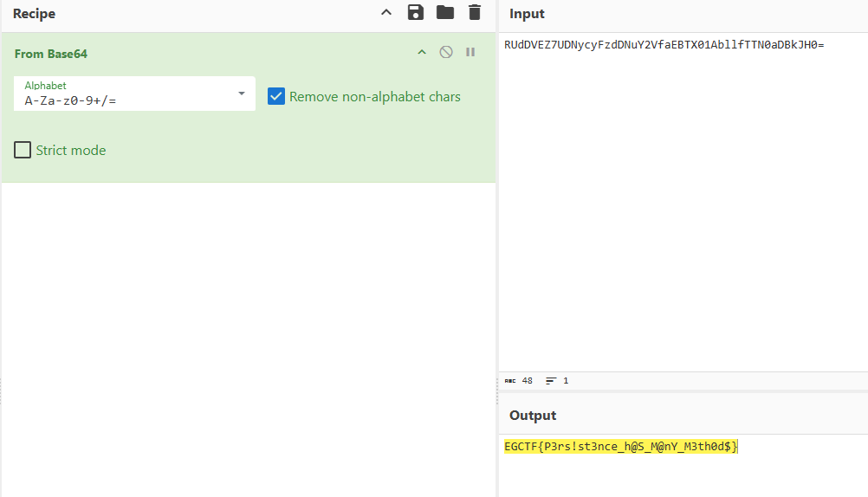This screenshot has width=868, height=497.
Task: Click the Output pane title
Action: [533, 416]
